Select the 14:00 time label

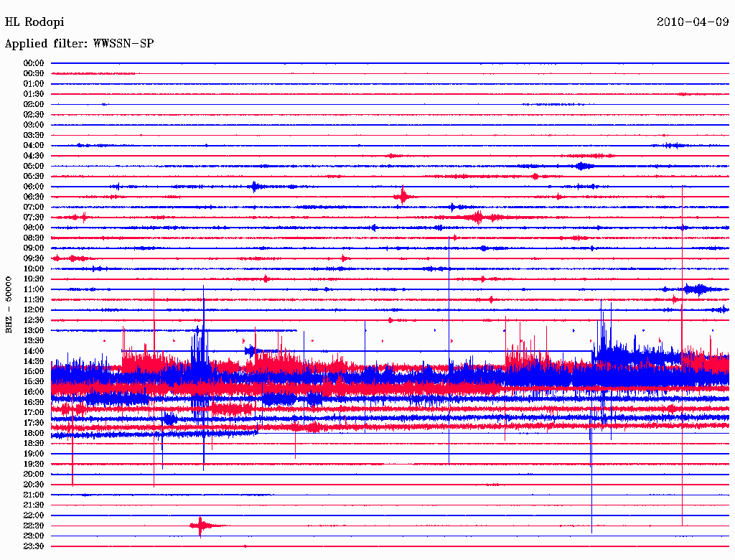click(x=34, y=351)
